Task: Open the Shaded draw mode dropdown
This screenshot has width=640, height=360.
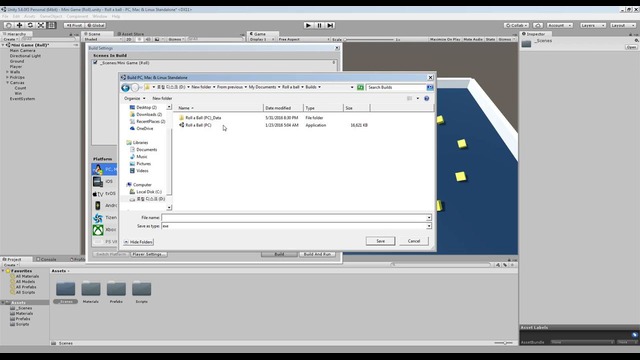Action: tap(103, 39)
